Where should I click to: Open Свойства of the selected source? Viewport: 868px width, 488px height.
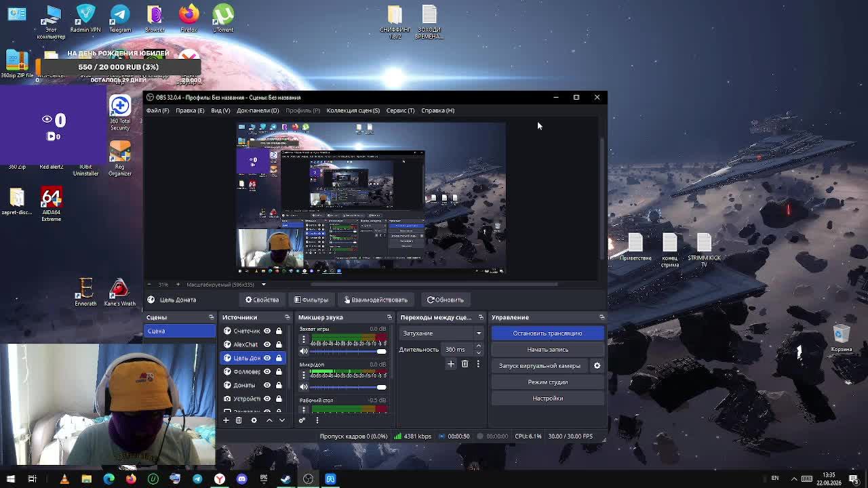click(262, 300)
